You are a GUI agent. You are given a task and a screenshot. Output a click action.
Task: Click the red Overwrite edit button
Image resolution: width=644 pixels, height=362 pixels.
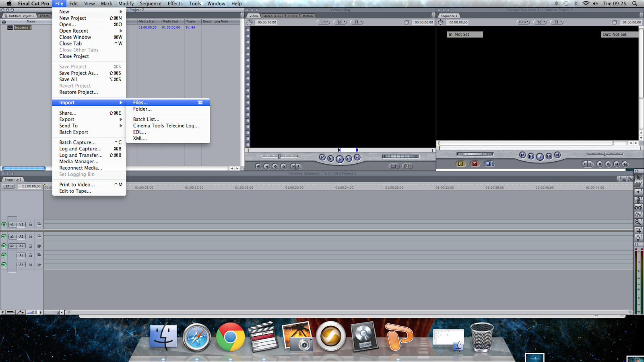click(475, 164)
